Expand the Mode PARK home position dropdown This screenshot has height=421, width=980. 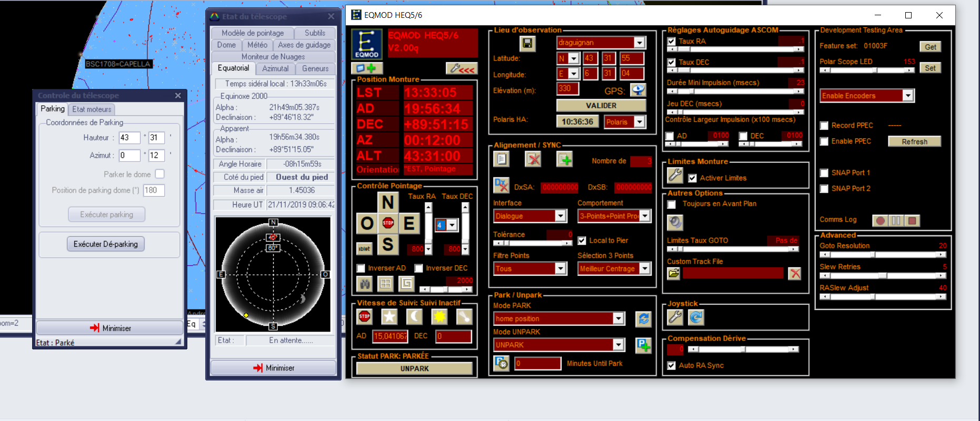pos(618,318)
